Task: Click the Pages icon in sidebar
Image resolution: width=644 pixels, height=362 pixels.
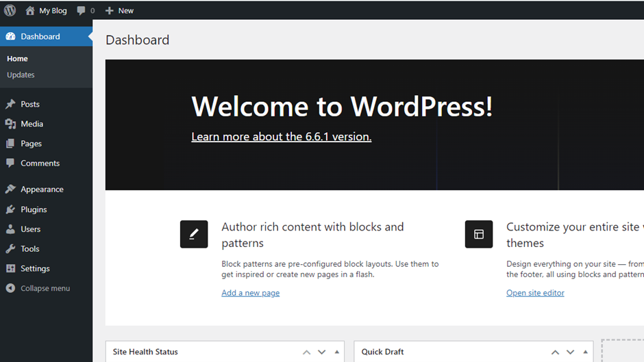Action: click(x=10, y=144)
